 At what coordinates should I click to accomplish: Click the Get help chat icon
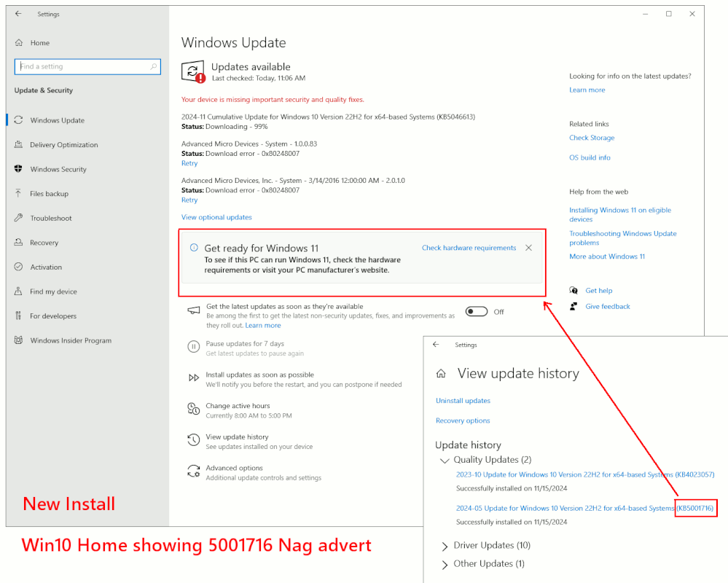coord(574,291)
